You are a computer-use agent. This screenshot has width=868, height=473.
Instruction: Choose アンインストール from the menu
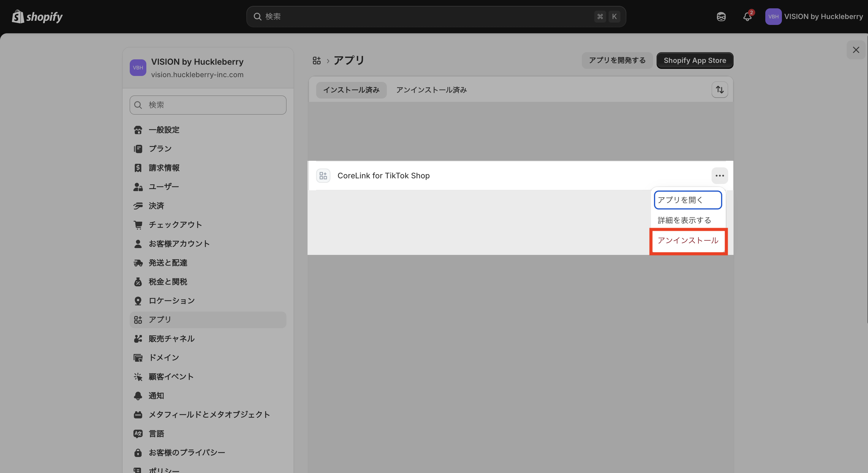pyautogui.click(x=688, y=241)
